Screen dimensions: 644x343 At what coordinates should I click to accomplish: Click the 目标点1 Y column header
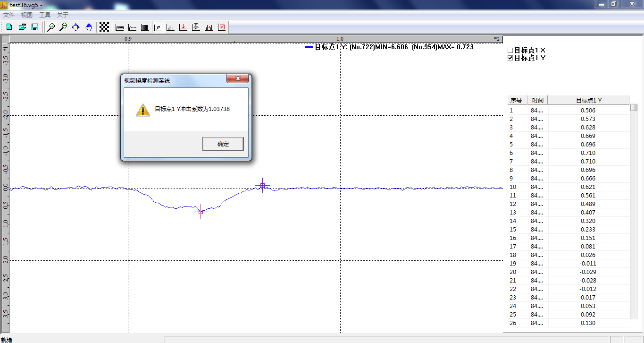click(x=588, y=100)
